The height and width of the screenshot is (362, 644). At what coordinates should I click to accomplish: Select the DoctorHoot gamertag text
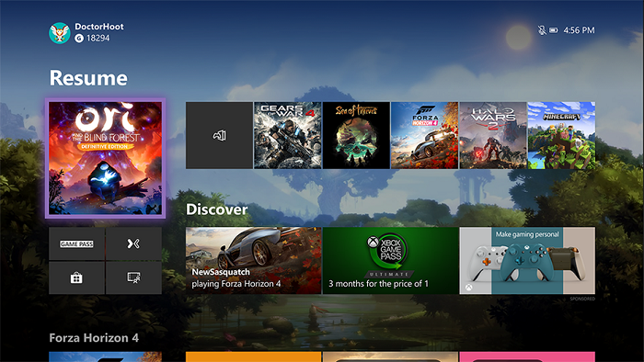tap(99, 27)
